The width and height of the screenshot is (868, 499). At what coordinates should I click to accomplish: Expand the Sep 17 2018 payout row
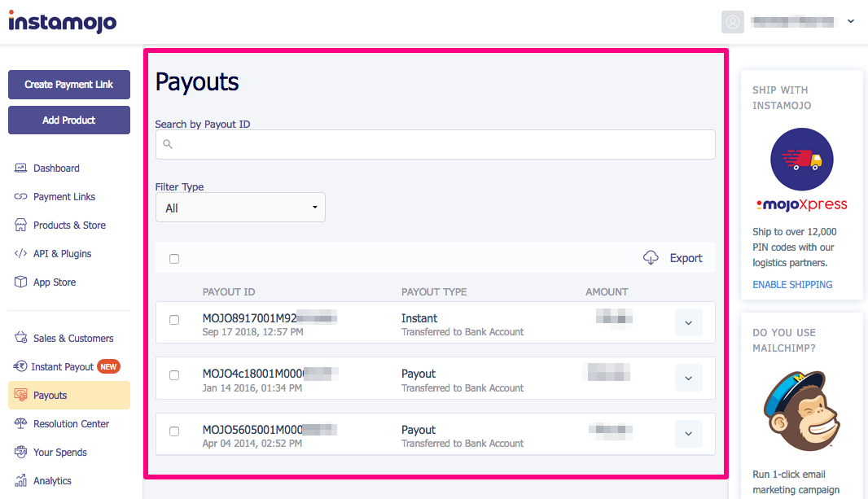(689, 322)
